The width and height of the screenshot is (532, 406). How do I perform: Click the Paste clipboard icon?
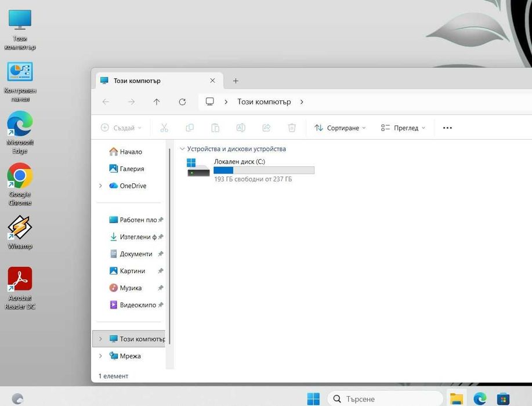coord(215,128)
